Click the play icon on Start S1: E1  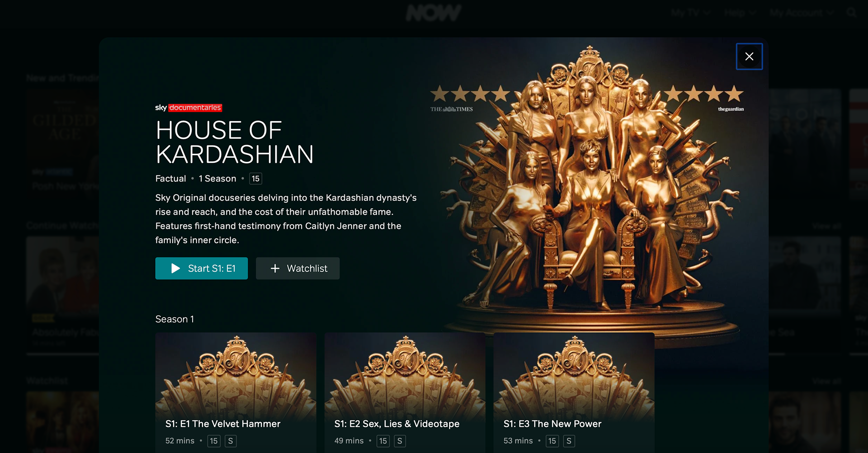[175, 269]
